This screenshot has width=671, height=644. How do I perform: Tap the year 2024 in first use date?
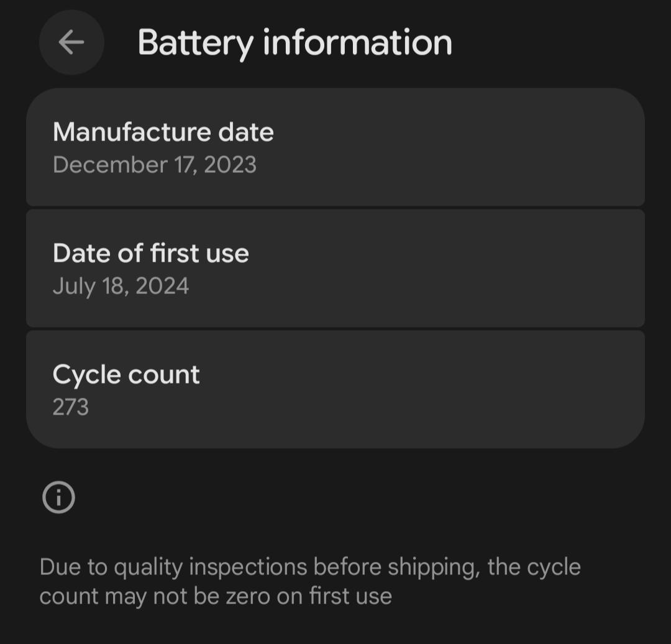click(162, 286)
